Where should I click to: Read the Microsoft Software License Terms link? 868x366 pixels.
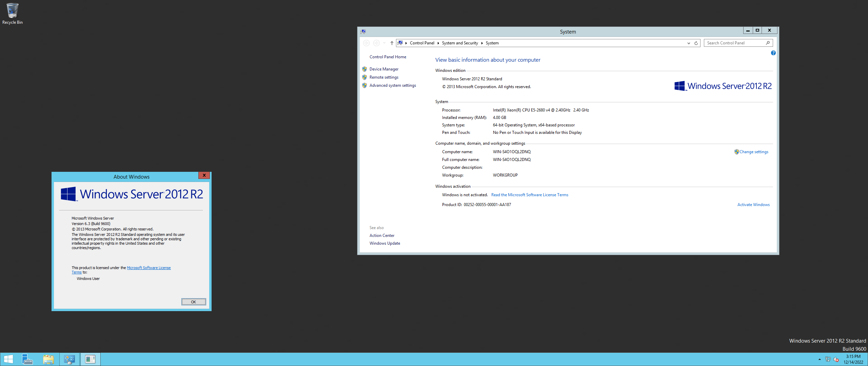[x=530, y=195]
